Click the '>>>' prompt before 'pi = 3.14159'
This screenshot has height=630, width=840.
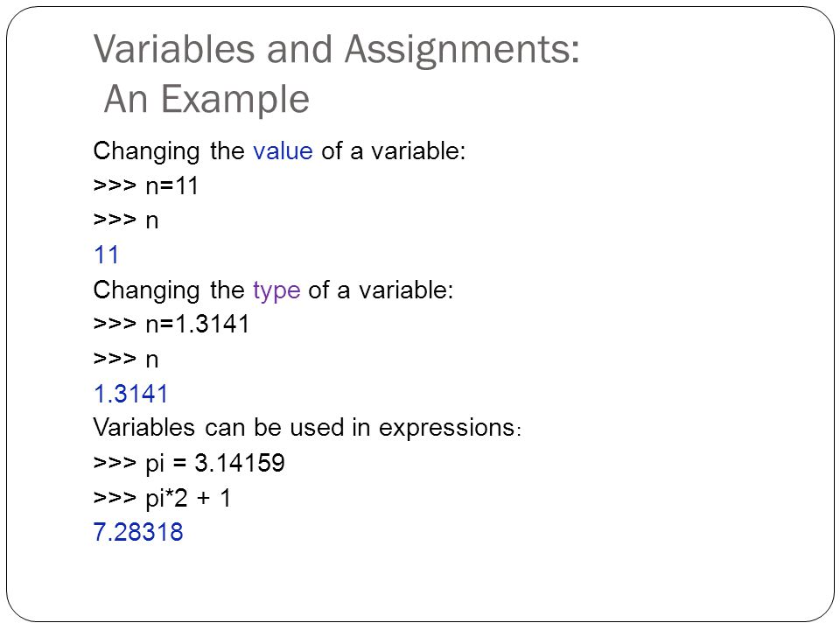click(115, 462)
